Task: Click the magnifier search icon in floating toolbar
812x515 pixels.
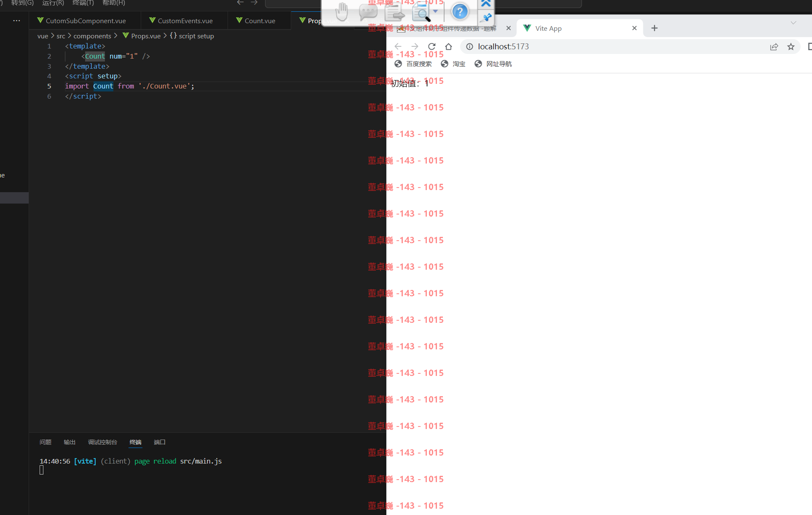Action: click(x=421, y=12)
